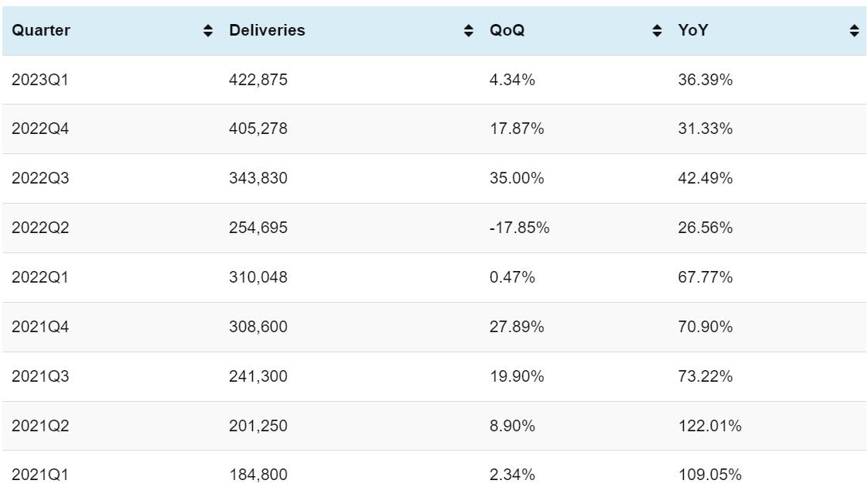
Task: Sort by the QoQ column header text
Action: [507, 31]
